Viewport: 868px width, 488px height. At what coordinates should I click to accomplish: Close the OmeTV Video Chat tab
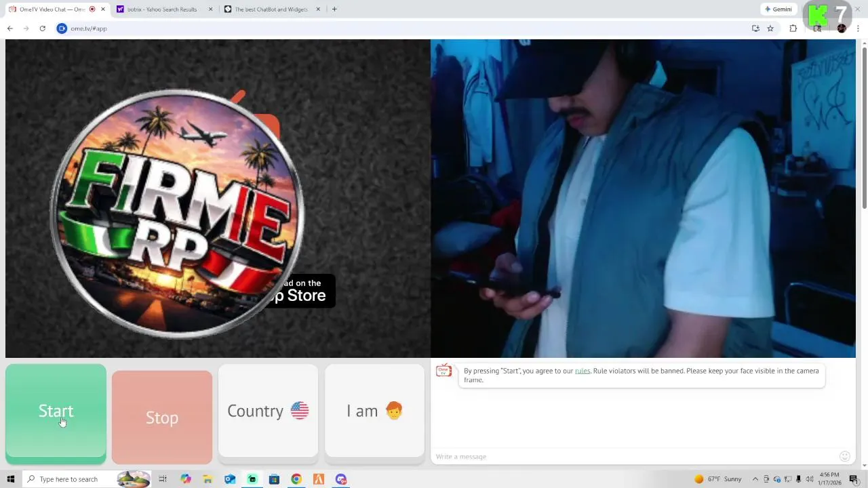click(x=103, y=9)
